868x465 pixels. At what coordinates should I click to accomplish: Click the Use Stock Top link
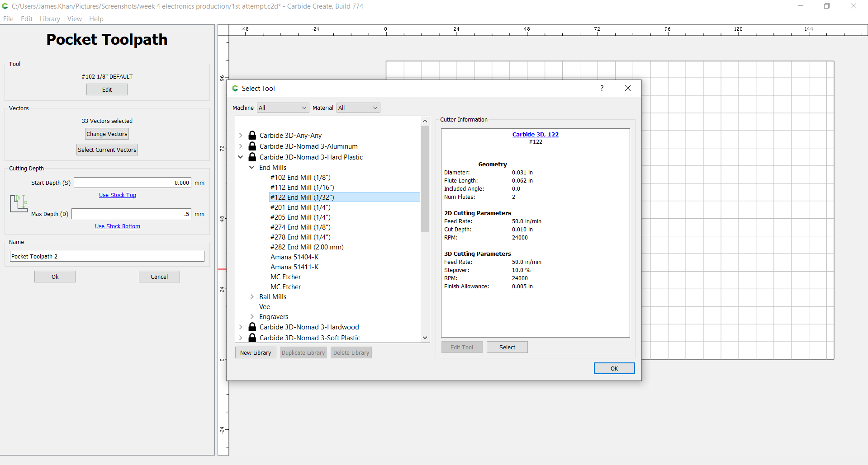pyautogui.click(x=118, y=195)
